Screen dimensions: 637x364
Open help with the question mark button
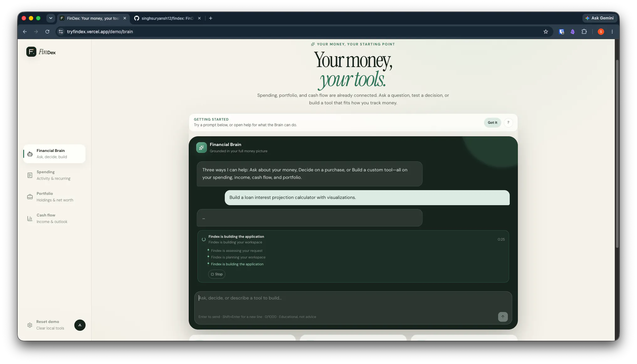pos(508,122)
